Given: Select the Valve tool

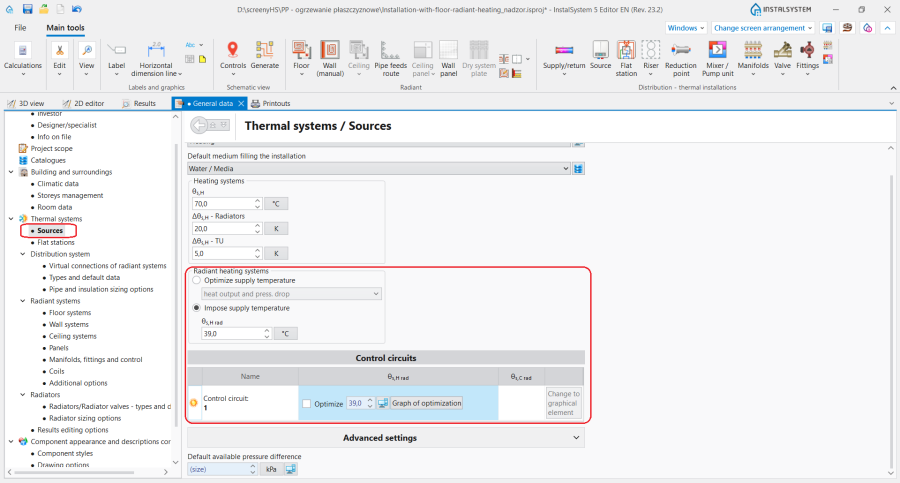Looking at the screenshot, I should point(782,59).
